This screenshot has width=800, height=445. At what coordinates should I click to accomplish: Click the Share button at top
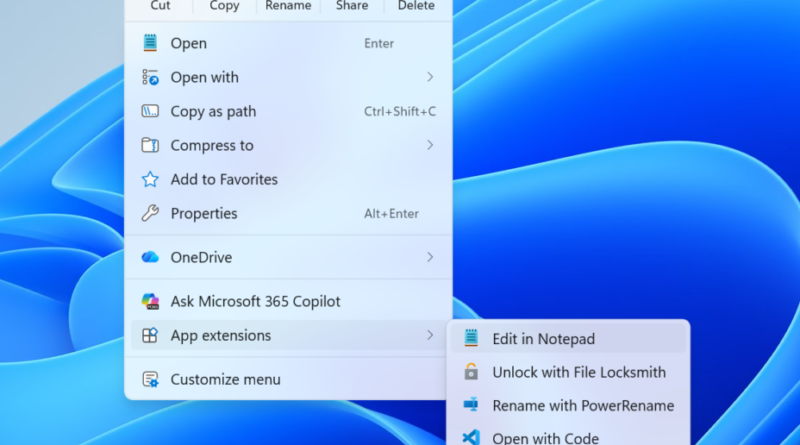(352, 6)
